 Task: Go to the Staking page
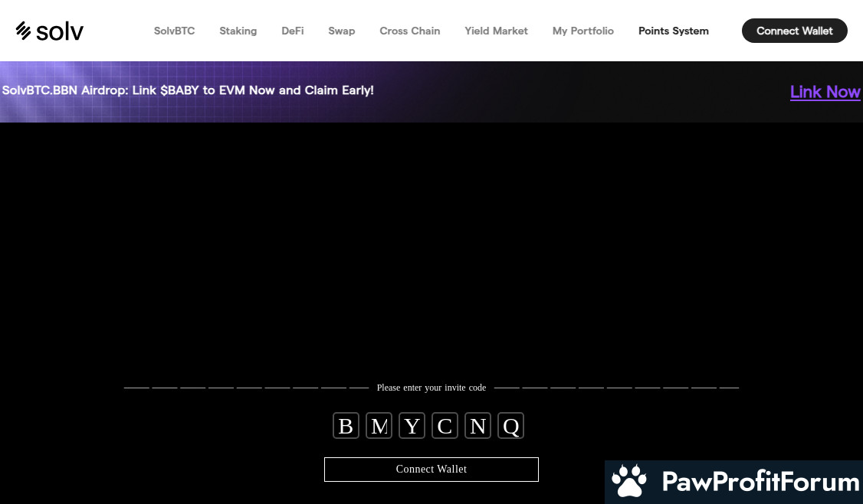238,31
